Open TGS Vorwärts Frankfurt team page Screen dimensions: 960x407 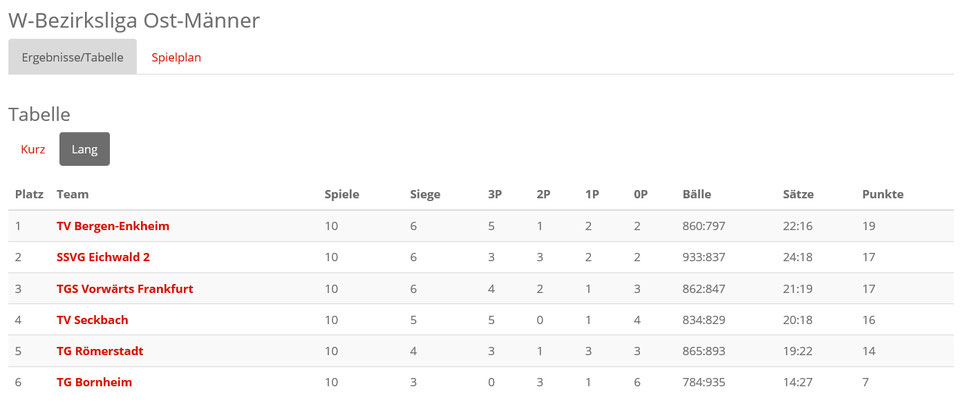click(125, 289)
